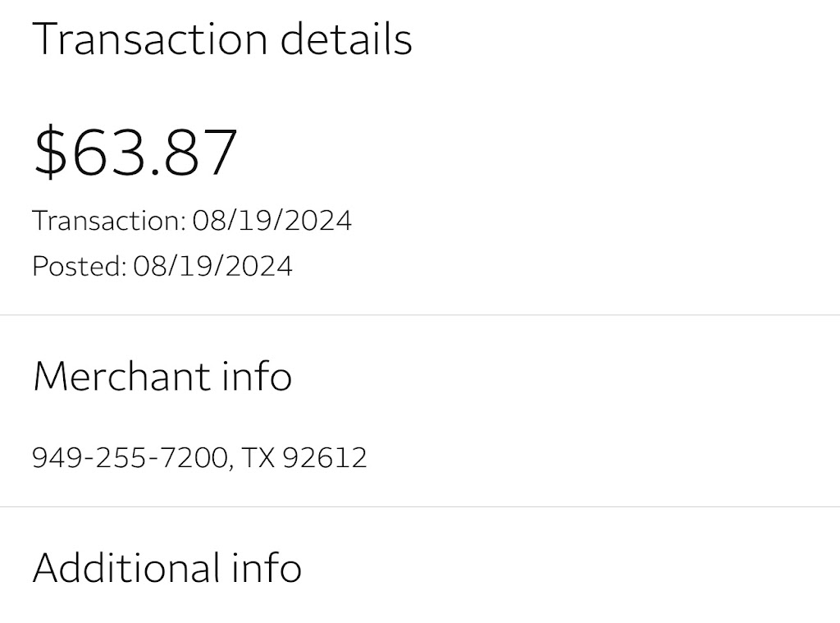Select the merchant zip code 92612
Viewport: 840px width, 623px height.
pos(324,456)
